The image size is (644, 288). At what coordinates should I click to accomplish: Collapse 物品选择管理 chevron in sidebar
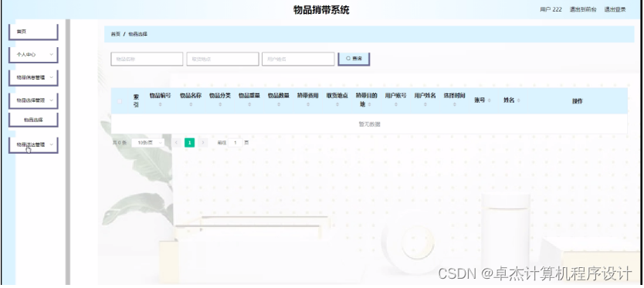point(51,100)
